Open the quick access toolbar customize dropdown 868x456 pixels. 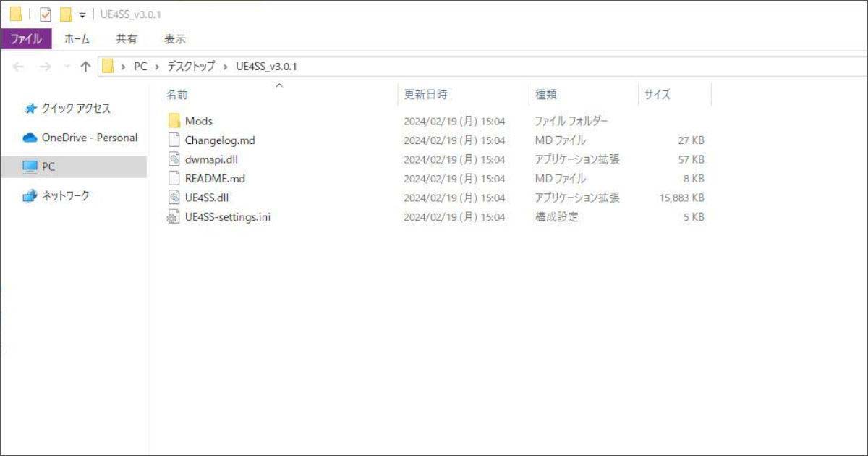82,15
